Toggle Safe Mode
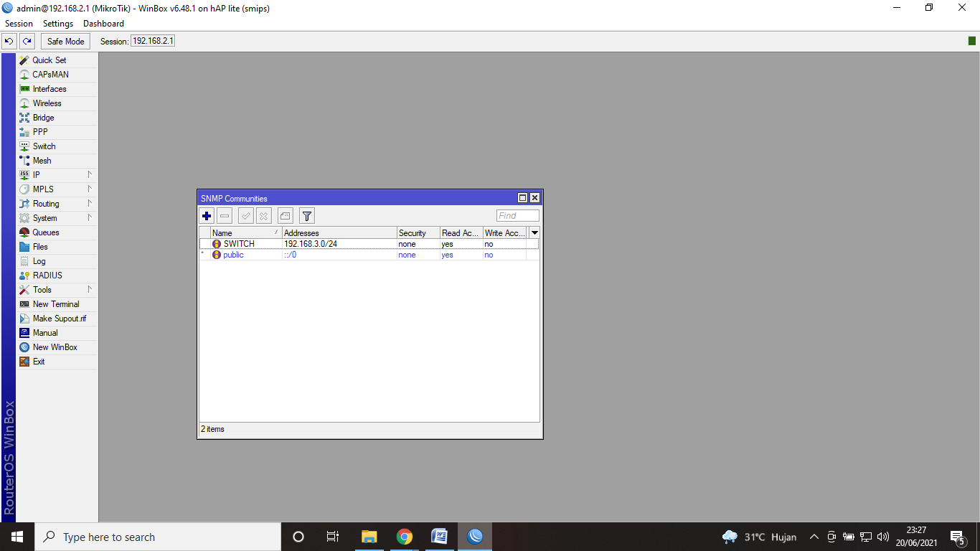The height and width of the screenshot is (551, 980). 66,41
